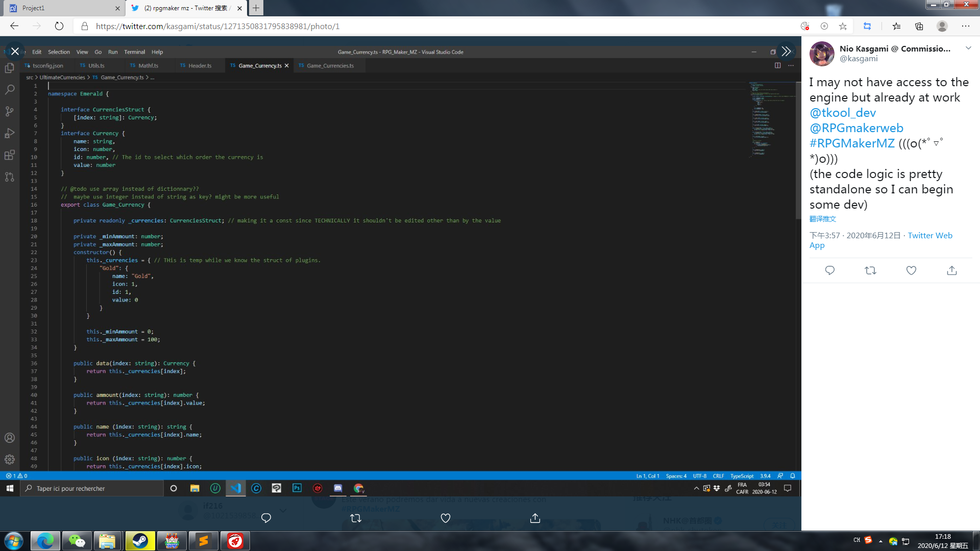Viewport: 980px width, 551px height.
Task: Open the Windows Start menu
Action: (x=14, y=541)
